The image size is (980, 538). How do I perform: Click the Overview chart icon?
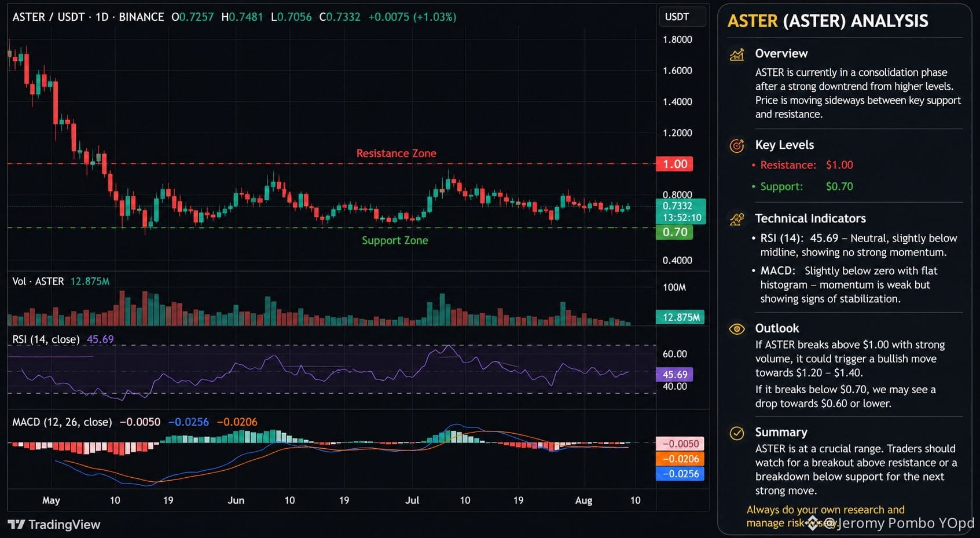click(x=737, y=54)
